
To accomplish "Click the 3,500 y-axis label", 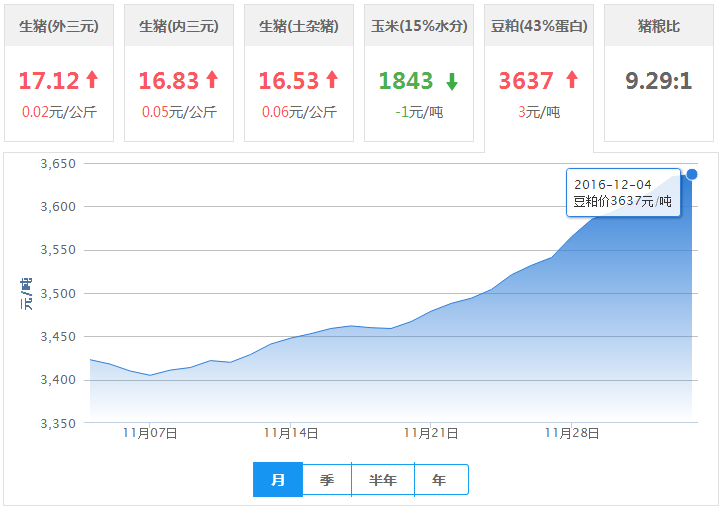I will point(58,294).
